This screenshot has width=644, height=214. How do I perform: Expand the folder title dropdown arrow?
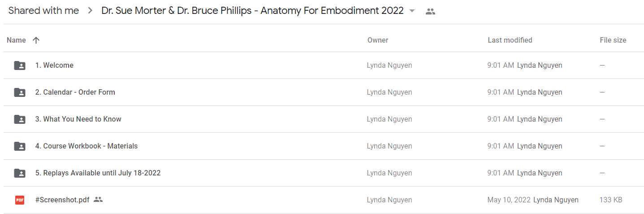point(412,11)
